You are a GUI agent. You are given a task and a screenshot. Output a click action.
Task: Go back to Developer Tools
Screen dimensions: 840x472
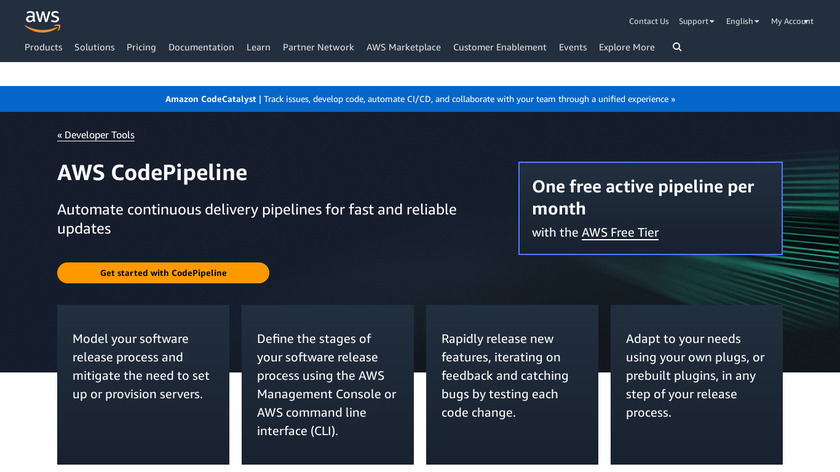[x=96, y=135]
